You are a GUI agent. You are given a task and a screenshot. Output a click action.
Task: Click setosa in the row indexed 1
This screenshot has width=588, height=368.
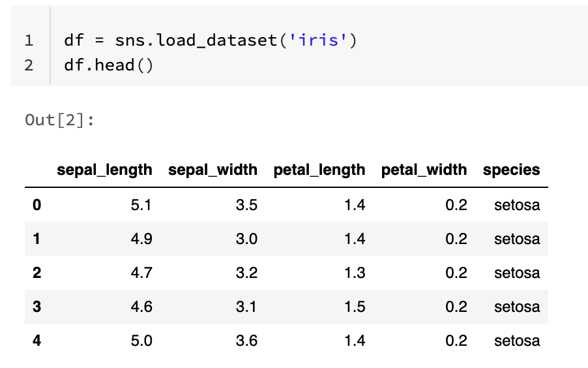point(517,239)
